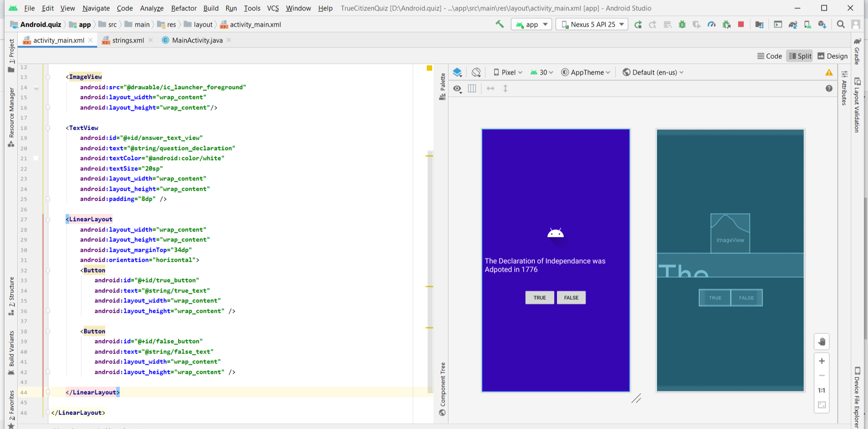Click the user account avatar icon
The width and height of the screenshot is (868, 429).
pyautogui.click(x=856, y=24)
